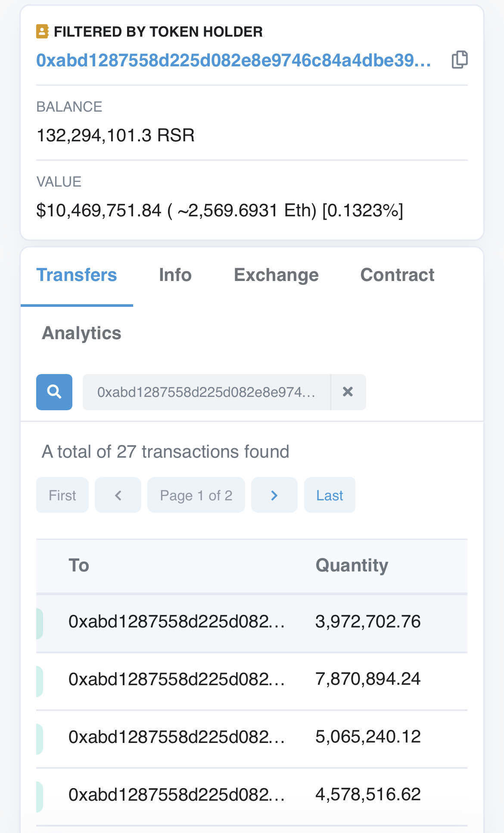The image size is (504, 833).
Task: Copy the token holder address
Action: (x=459, y=60)
